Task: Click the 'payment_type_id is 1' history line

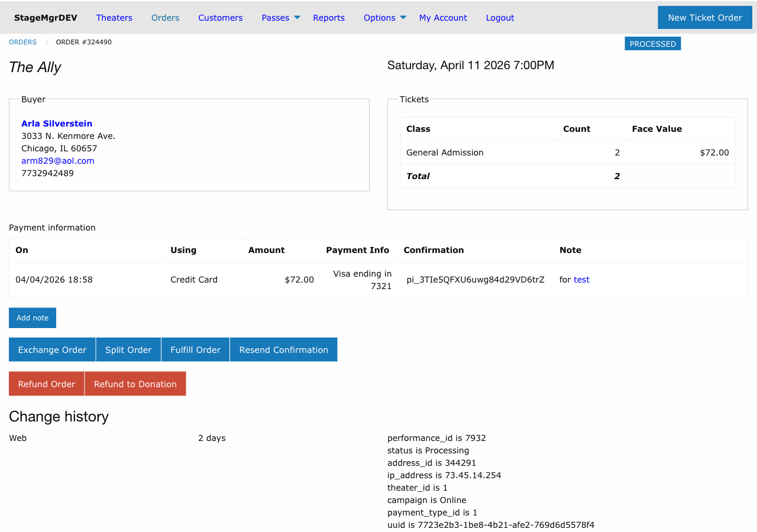Action: click(432, 512)
